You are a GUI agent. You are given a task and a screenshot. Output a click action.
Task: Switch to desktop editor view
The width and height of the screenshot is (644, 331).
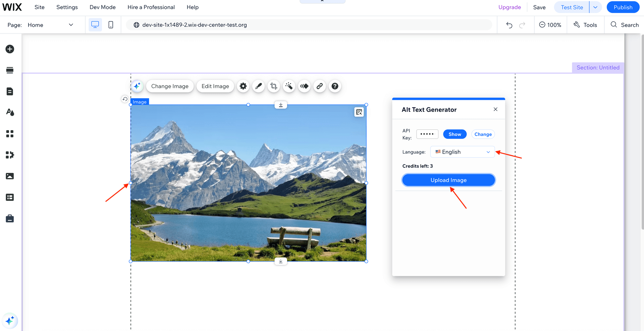[95, 24]
